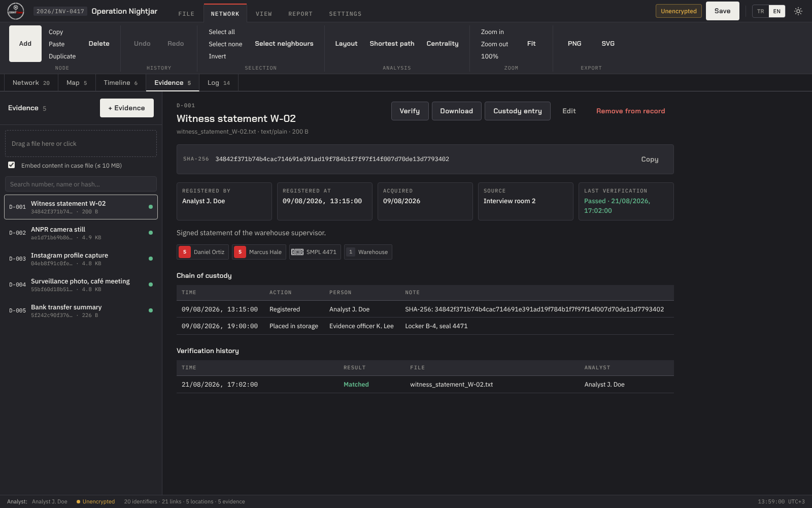812x508 pixels.
Task: Click Remove from record link
Action: [x=630, y=111]
